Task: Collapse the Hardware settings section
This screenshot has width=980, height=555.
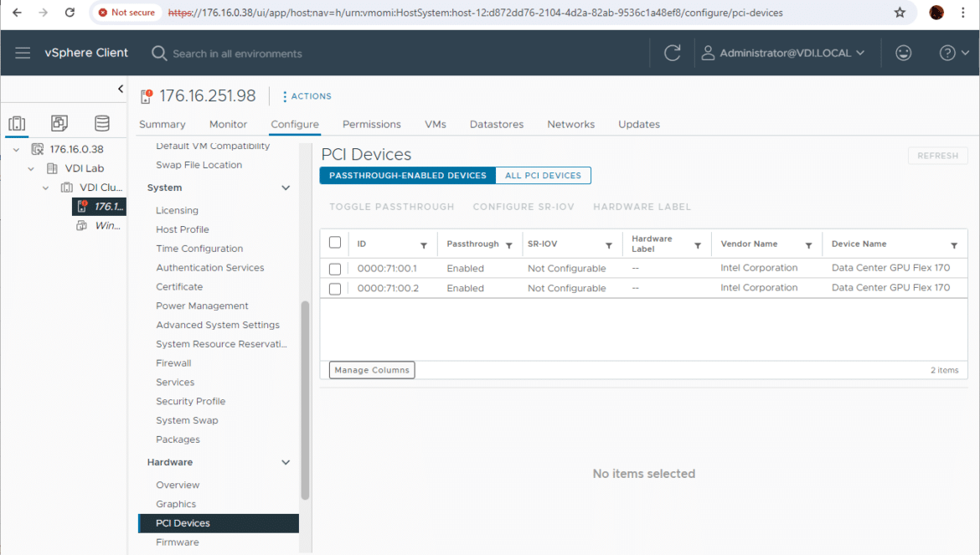Action: pyautogui.click(x=286, y=463)
